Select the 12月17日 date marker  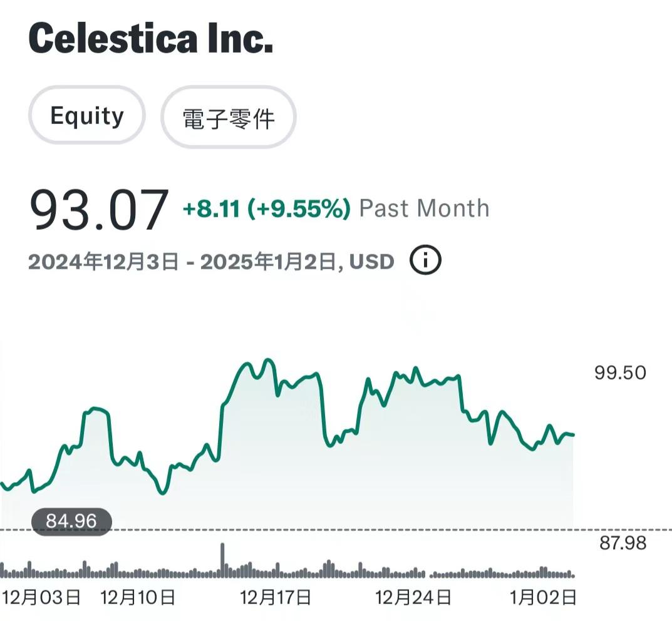click(x=276, y=597)
